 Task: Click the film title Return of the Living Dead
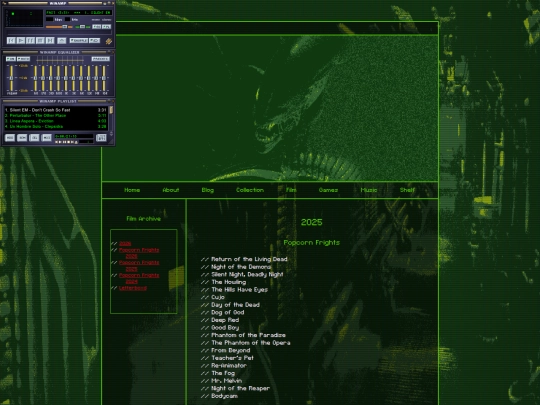tap(249, 259)
